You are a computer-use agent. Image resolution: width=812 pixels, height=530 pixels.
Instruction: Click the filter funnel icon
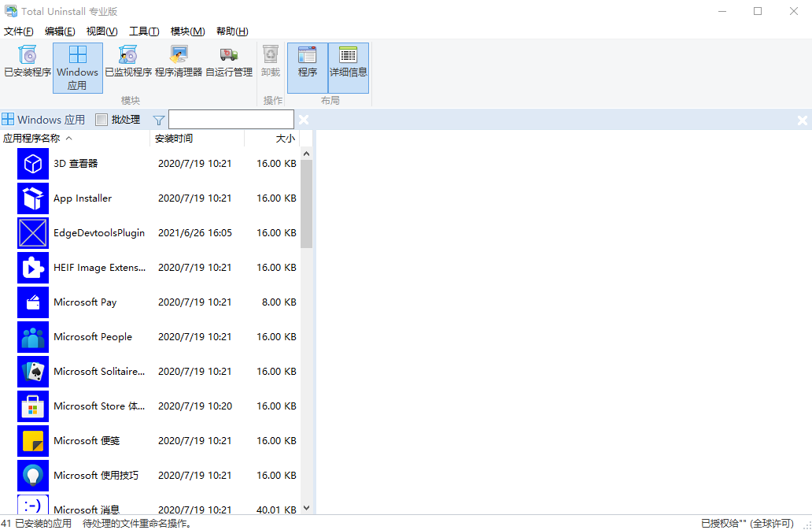pos(159,120)
